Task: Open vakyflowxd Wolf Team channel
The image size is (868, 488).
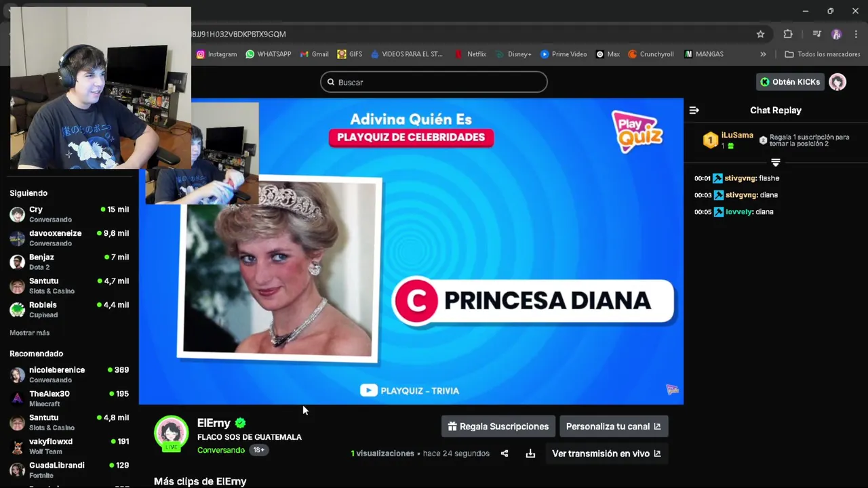Action: (69, 446)
